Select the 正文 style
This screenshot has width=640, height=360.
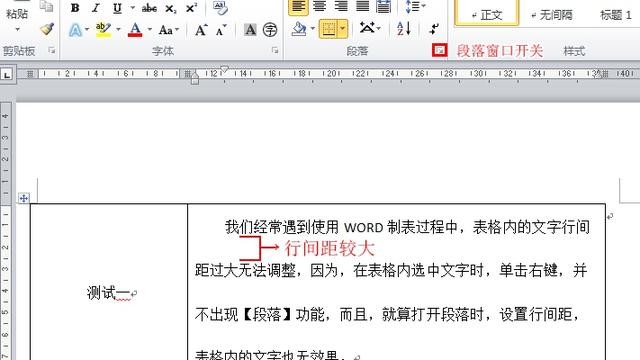click(x=487, y=13)
